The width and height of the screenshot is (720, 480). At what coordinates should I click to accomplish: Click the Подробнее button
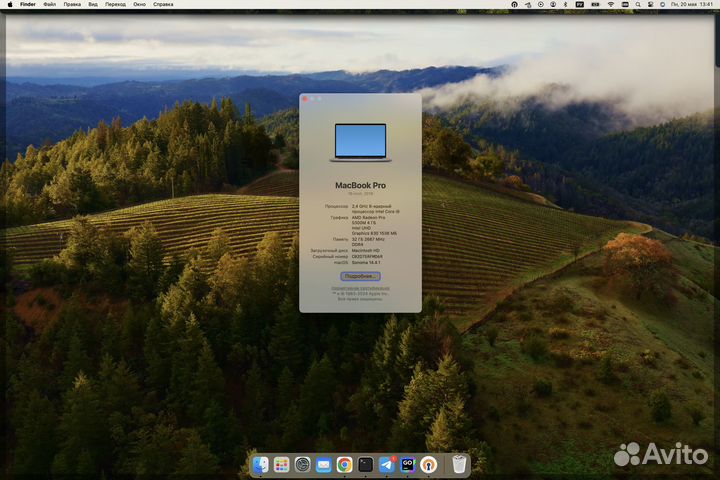click(360, 276)
